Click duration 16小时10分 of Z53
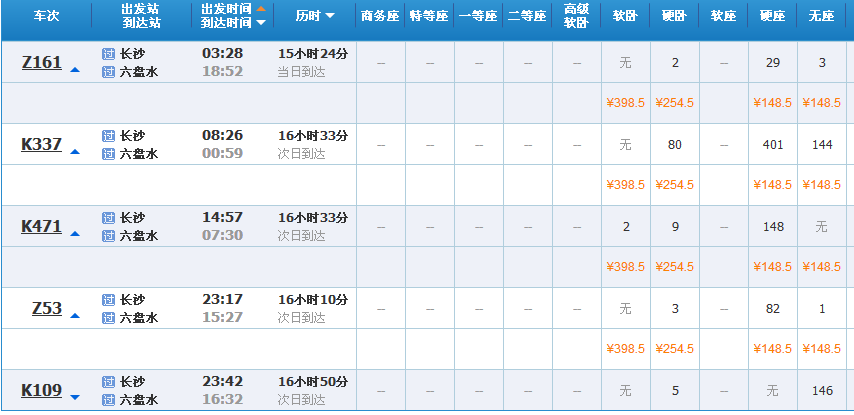This screenshot has width=854, height=415. point(313,300)
